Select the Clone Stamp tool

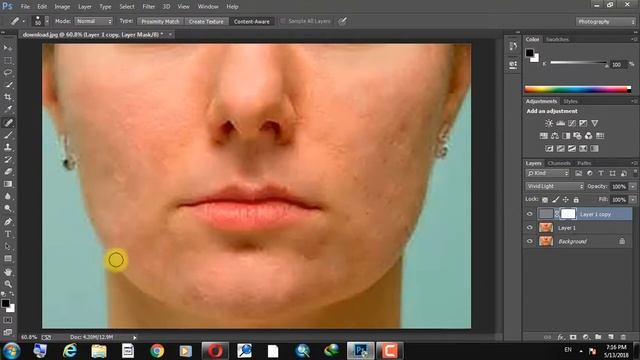(8, 147)
